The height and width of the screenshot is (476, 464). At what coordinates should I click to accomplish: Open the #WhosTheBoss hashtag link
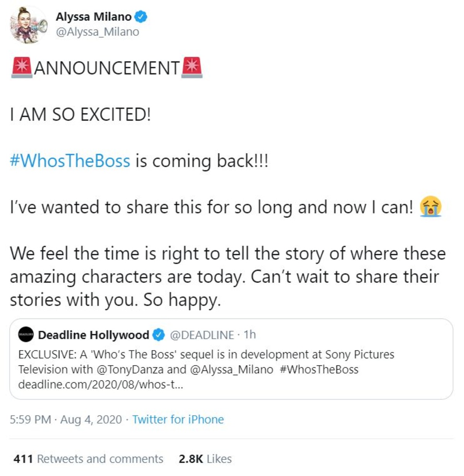[x=70, y=161]
